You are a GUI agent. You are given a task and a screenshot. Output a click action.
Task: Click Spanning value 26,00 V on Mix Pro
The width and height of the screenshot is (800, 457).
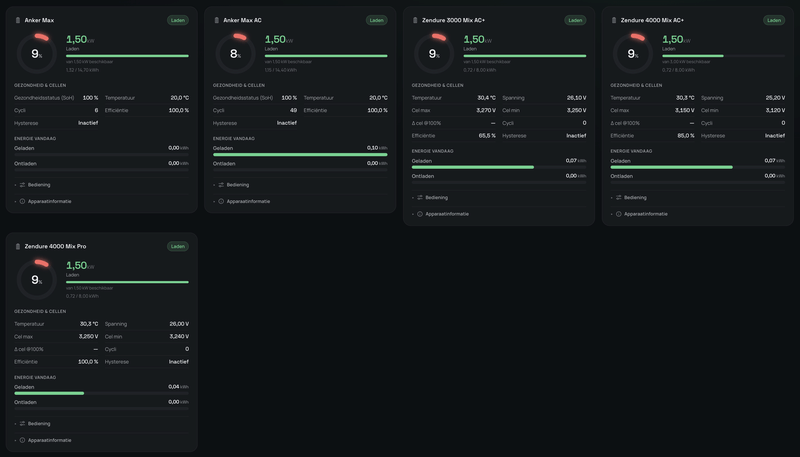[x=179, y=324]
